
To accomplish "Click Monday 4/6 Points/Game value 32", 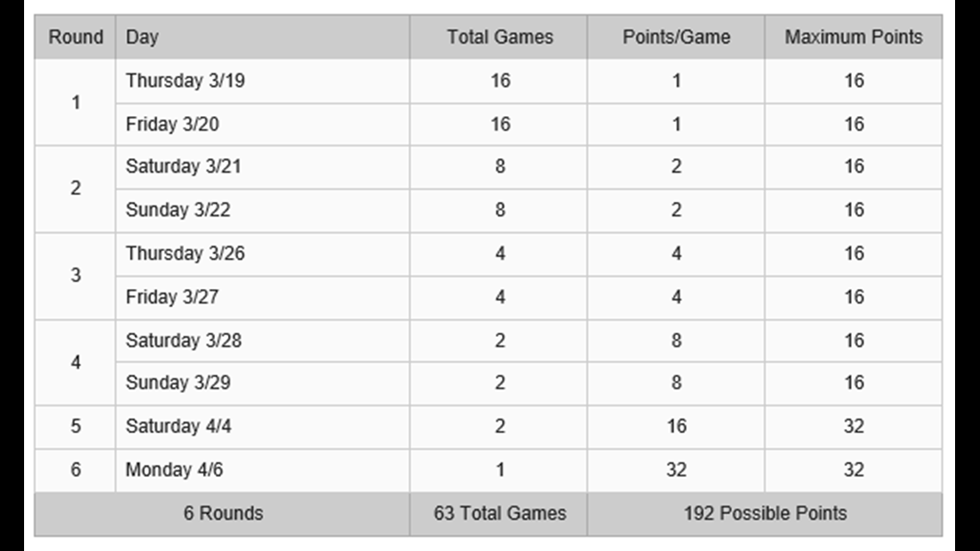I will (676, 470).
